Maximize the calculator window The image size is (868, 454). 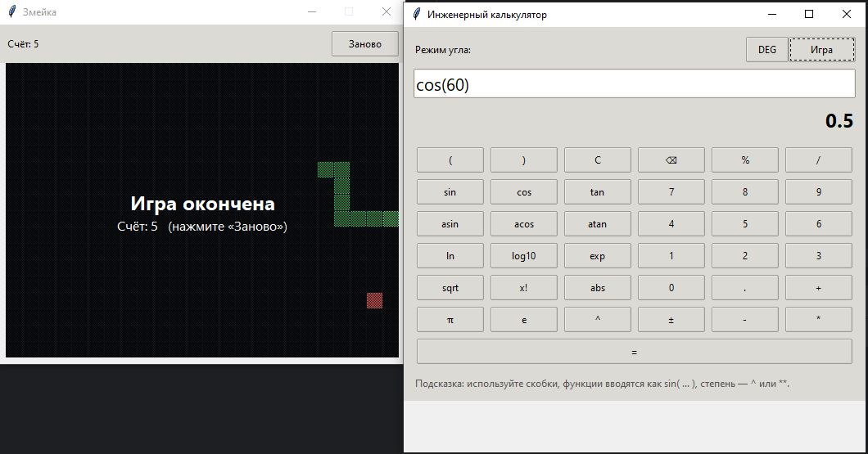point(809,14)
